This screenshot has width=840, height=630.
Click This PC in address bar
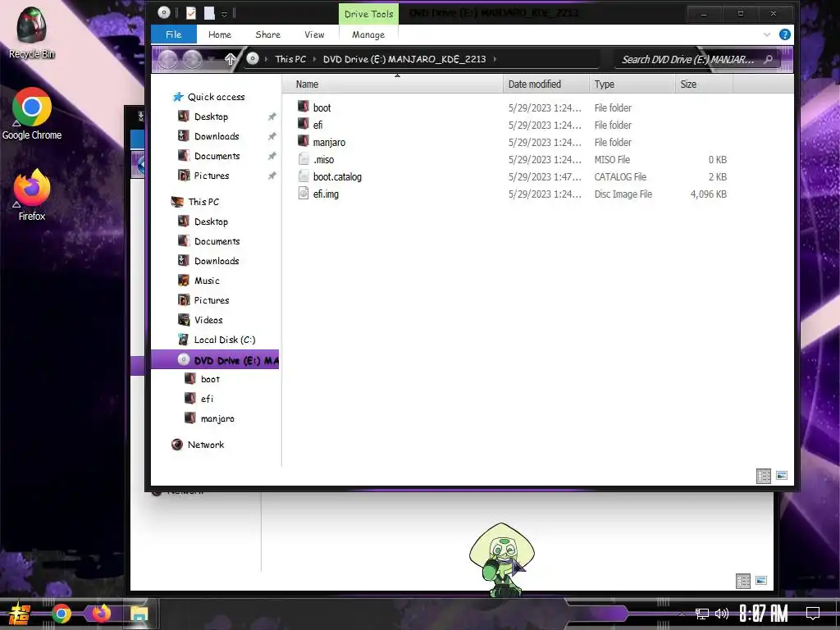(290, 59)
